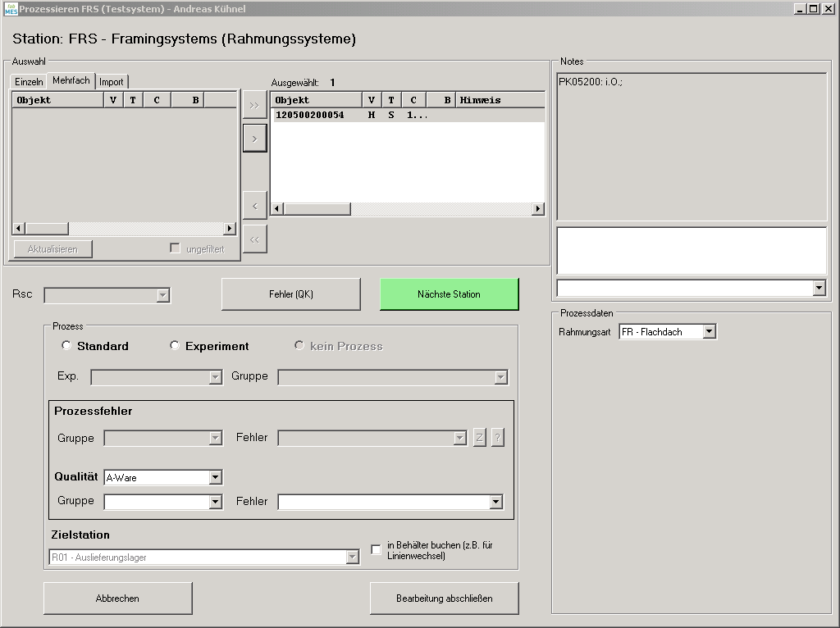Enable the 'in Behälter buchen' checkbox
Viewport: 840px width, 628px height.
pos(377,550)
